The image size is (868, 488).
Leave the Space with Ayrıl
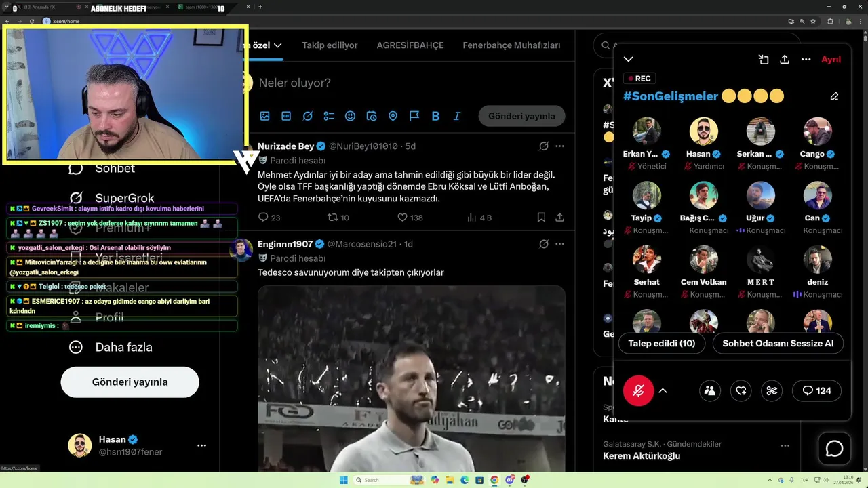(831, 60)
